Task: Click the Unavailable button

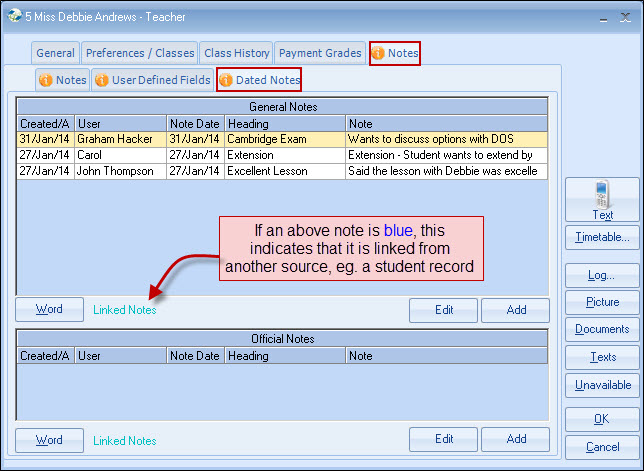Action: click(602, 385)
